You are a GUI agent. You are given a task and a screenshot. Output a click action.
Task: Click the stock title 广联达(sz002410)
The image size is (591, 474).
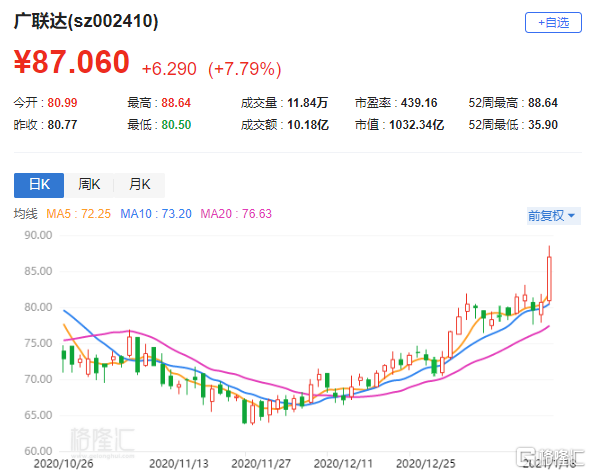pyautogui.click(x=86, y=21)
